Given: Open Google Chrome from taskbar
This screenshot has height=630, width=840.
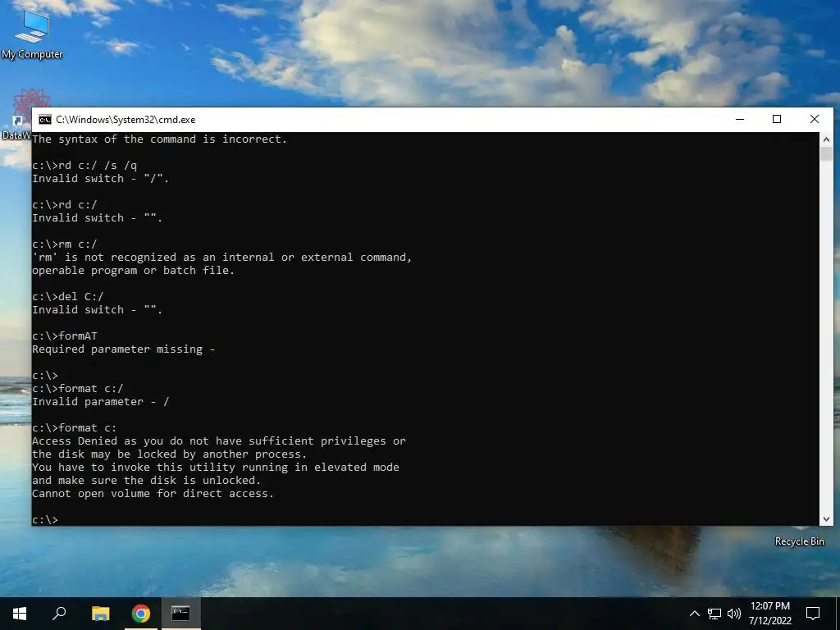Looking at the screenshot, I should (x=140, y=614).
